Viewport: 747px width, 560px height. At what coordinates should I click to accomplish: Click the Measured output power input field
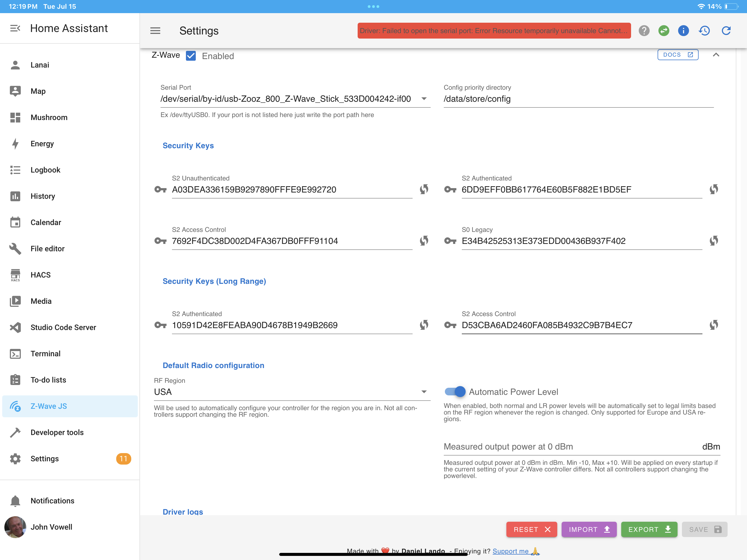[582, 447]
